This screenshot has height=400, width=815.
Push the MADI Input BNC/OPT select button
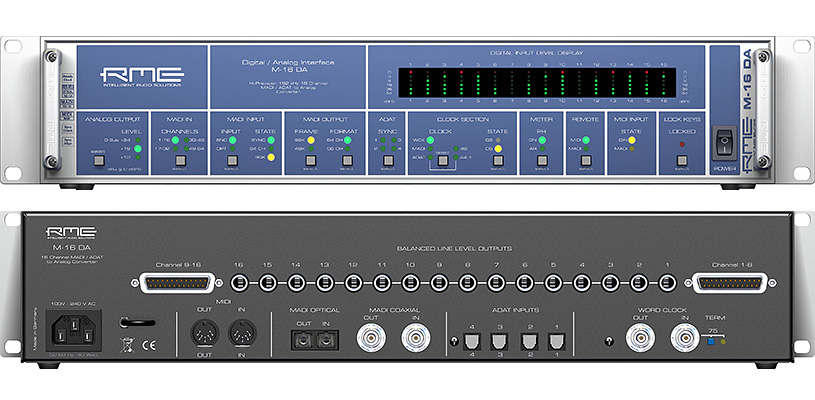tap(232, 161)
